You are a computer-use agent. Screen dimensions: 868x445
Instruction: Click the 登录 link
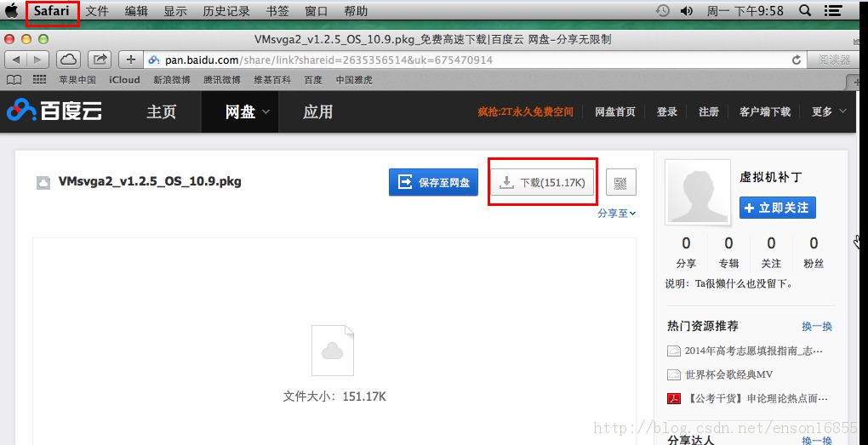pos(667,111)
